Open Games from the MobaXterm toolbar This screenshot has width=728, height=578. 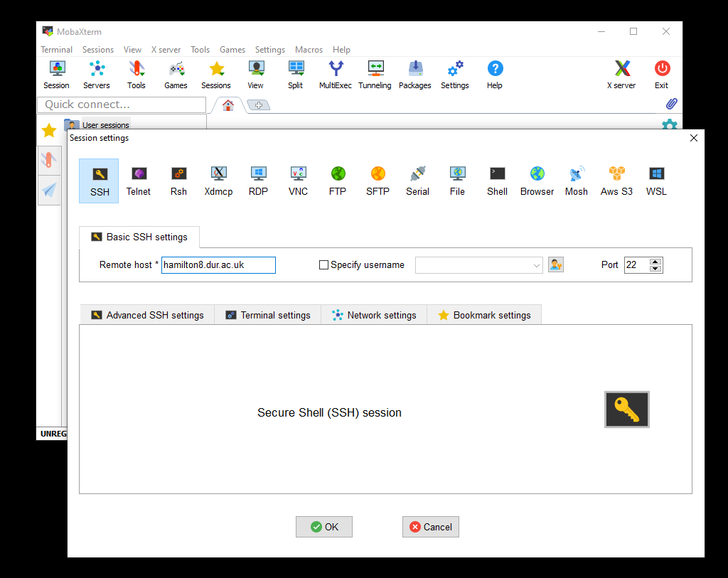(x=176, y=75)
